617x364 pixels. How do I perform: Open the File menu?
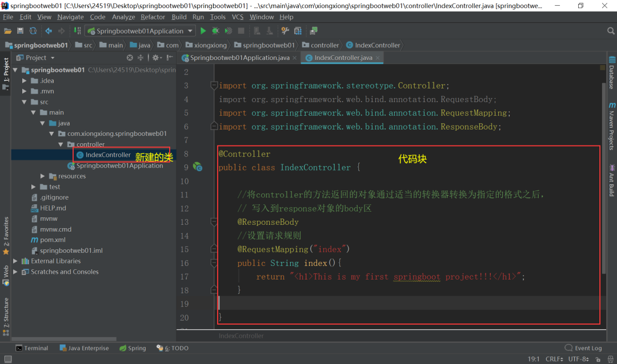pos(8,17)
